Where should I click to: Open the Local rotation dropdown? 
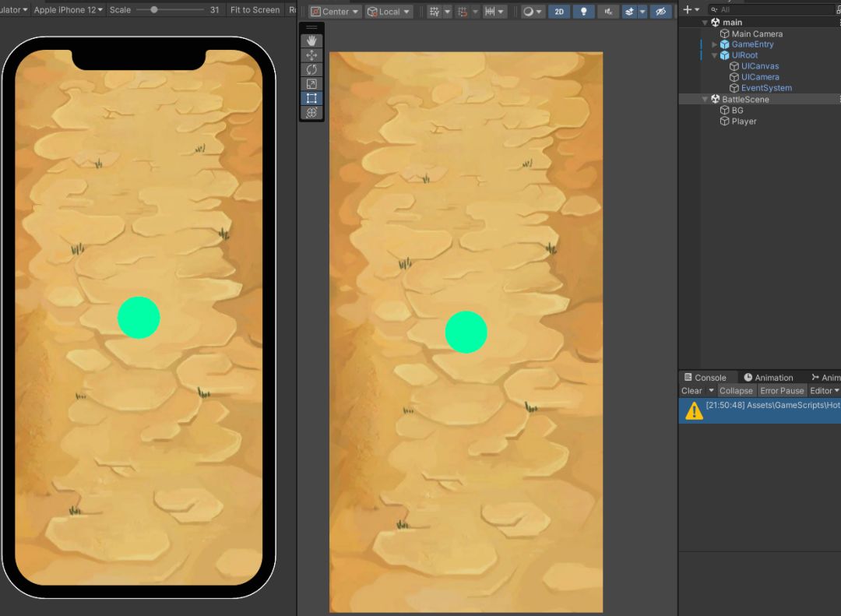(389, 11)
